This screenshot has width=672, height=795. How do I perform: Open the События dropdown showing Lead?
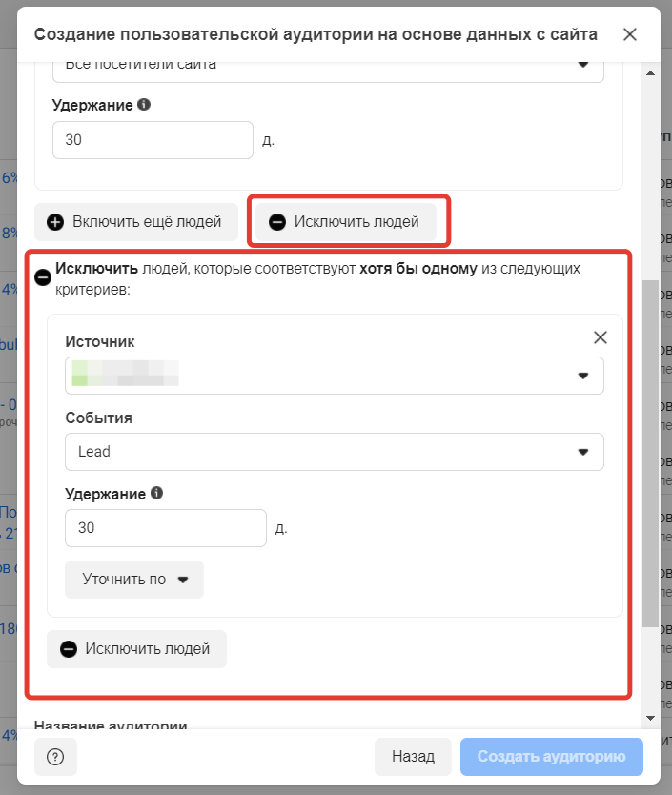point(334,452)
